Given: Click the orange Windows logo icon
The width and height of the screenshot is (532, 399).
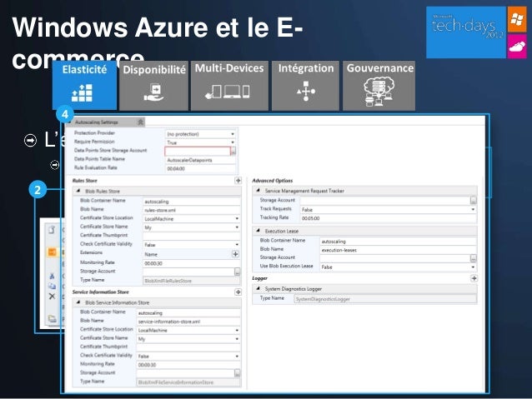Looking at the screenshot, I should [x=516, y=19].
